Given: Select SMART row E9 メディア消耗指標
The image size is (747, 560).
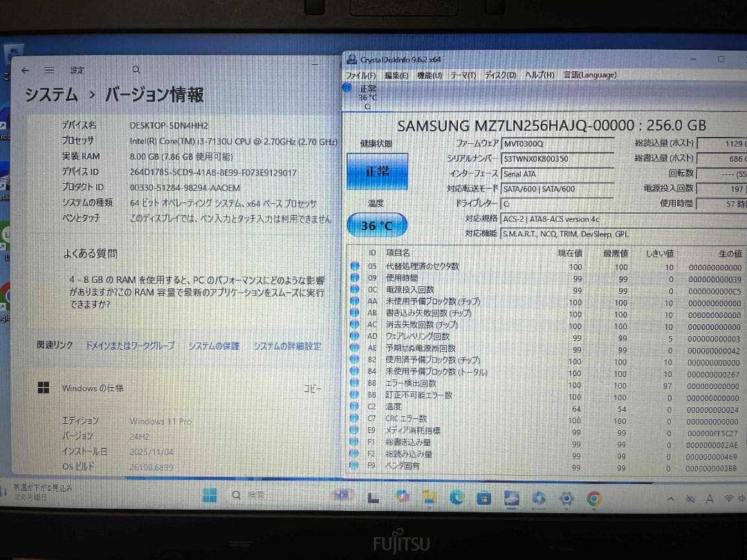Looking at the screenshot, I should click(x=546, y=431).
